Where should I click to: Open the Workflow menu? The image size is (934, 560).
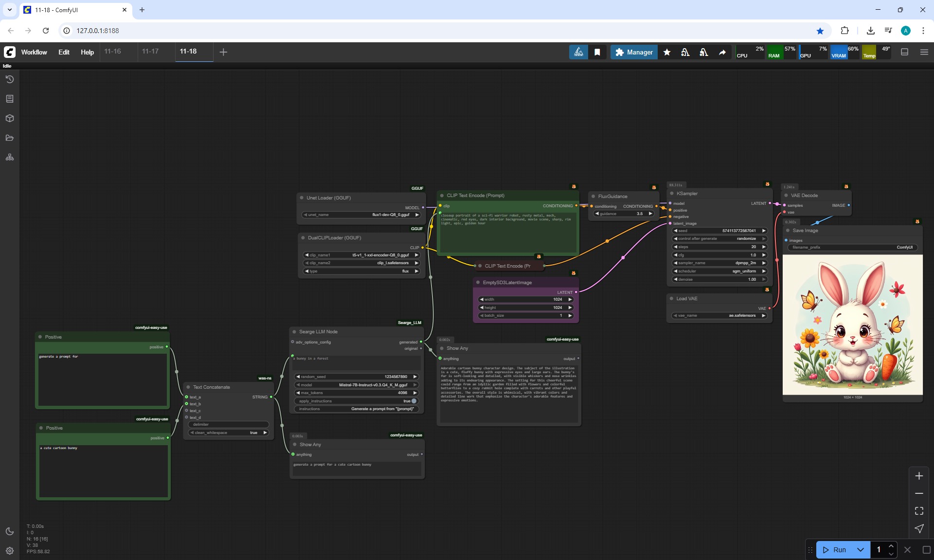pyautogui.click(x=34, y=52)
